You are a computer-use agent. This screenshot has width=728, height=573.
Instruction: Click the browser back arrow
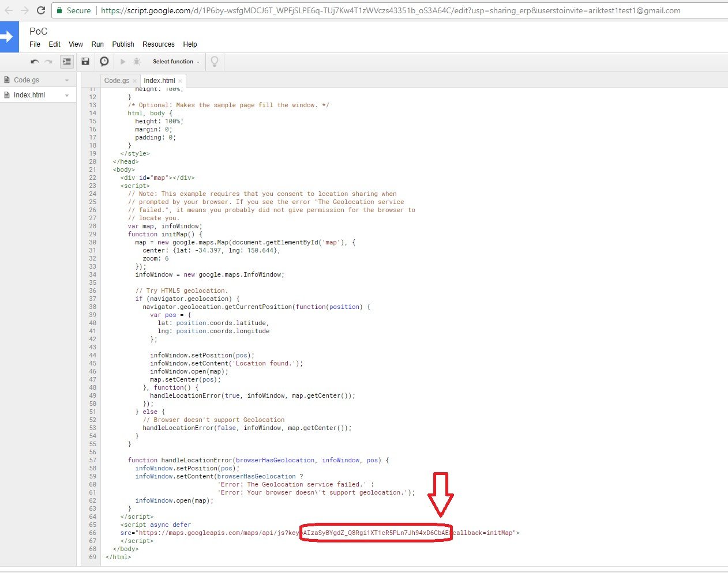(x=9, y=10)
